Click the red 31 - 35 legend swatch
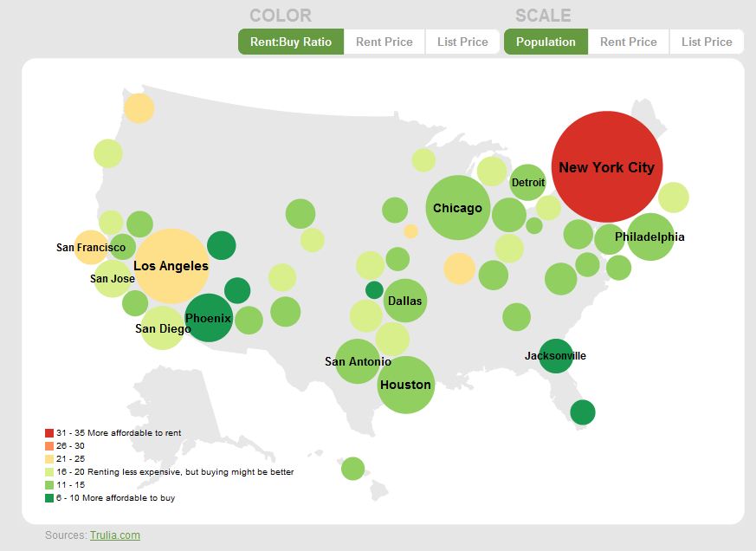The image size is (756, 551). tap(49, 432)
